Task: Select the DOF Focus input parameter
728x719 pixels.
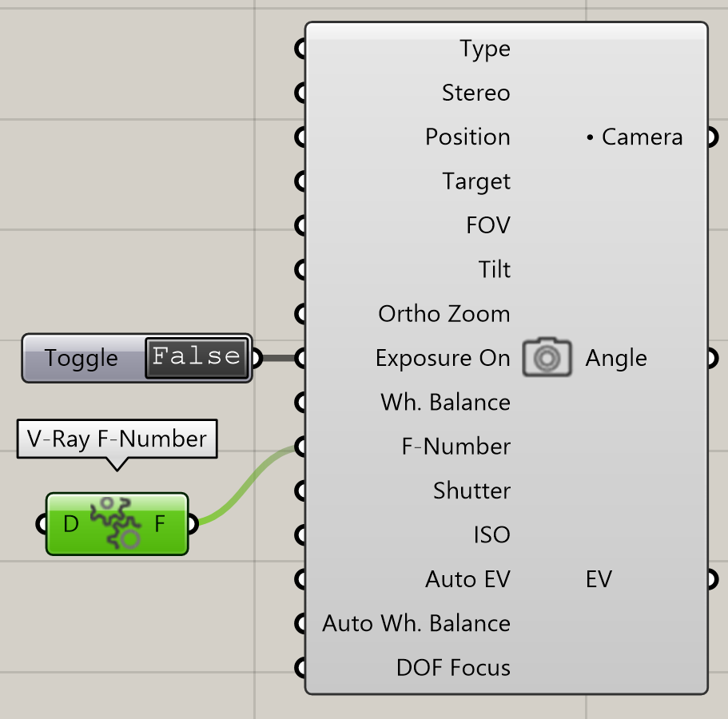Action: point(453,668)
